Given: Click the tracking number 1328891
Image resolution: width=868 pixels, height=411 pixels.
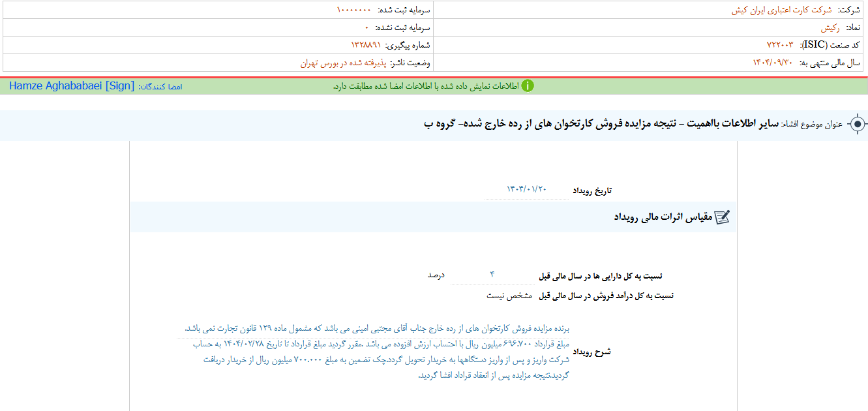Looking at the screenshot, I should pos(365,45).
